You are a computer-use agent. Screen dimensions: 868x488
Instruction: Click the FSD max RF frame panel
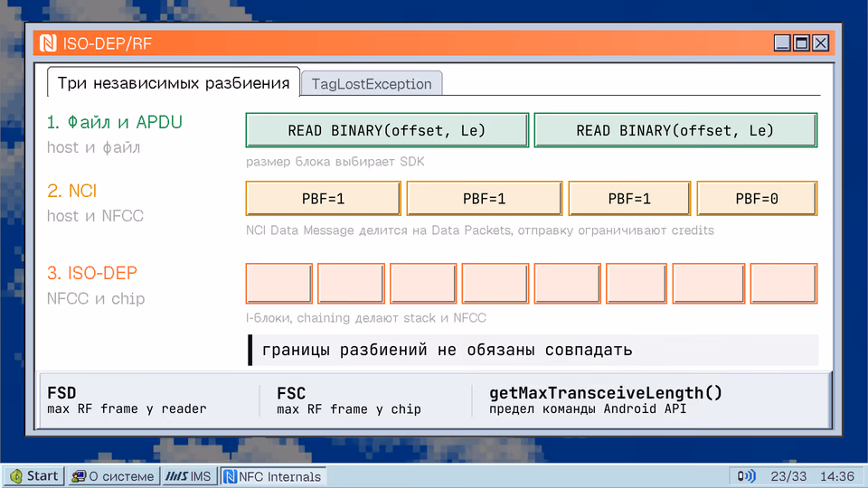127,400
